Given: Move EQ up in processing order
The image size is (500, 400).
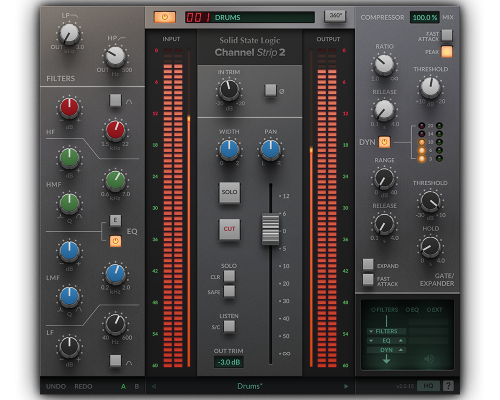Looking at the screenshot, I should [401, 341].
